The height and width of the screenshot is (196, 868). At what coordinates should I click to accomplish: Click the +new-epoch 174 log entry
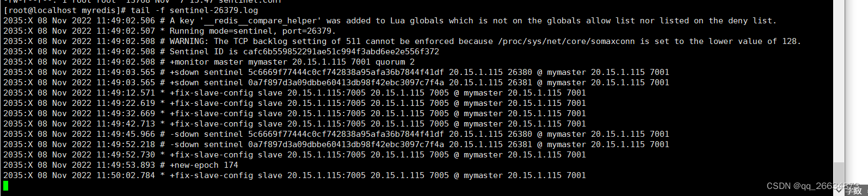click(x=121, y=165)
